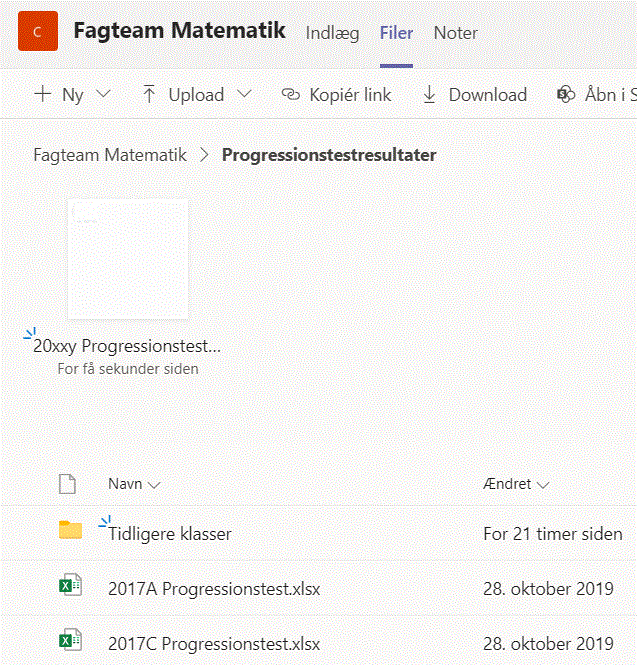Select the 20xxy Progressionstest file thumbnail
The height and width of the screenshot is (665, 637).
[128, 259]
